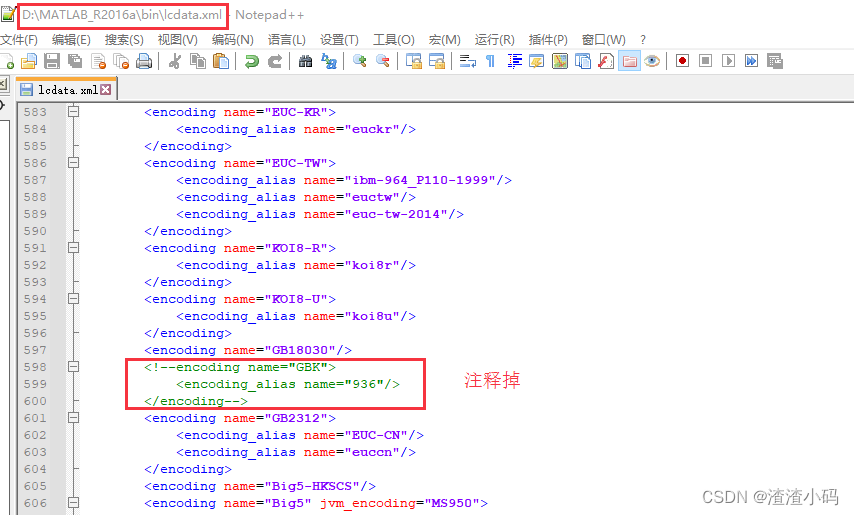The image size is (854, 515).
Task: Create a new file with the New icon
Action: point(7,61)
